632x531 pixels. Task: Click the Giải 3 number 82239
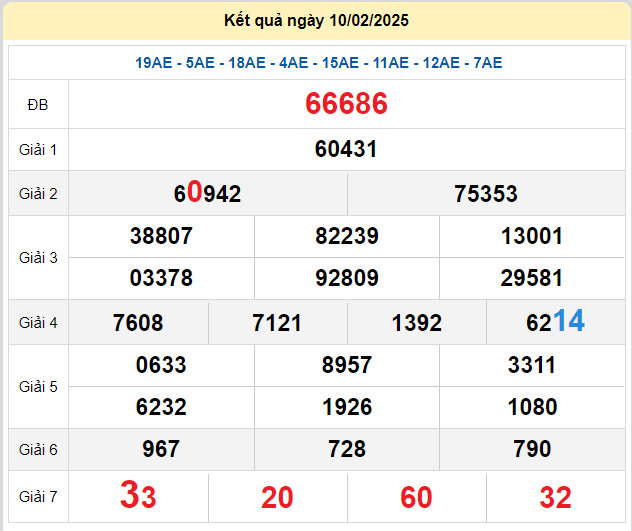coord(347,236)
